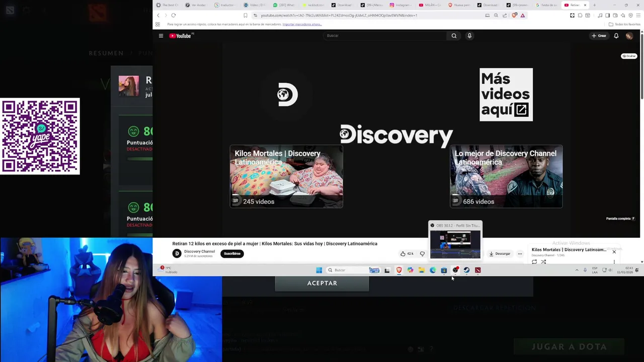Click the Windows taskbar Buscar box
Image resolution: width=644 pixels, height=362 pixels.
coord(353,270)
